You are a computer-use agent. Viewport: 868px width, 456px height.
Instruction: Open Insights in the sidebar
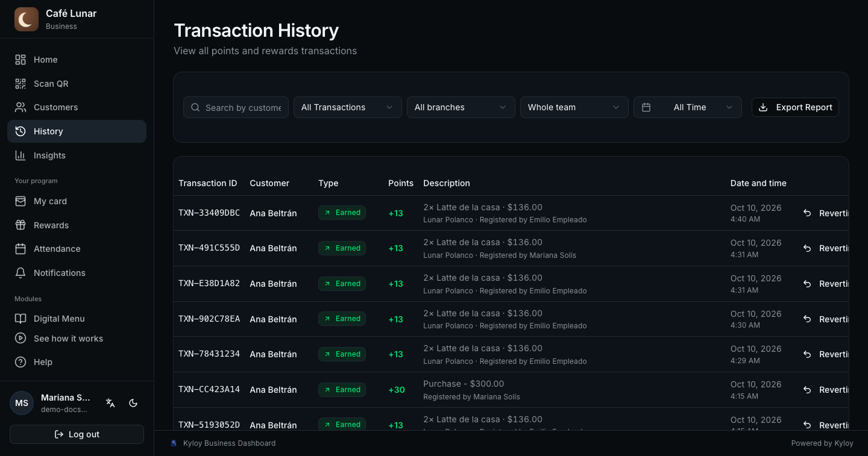point(77,155)
